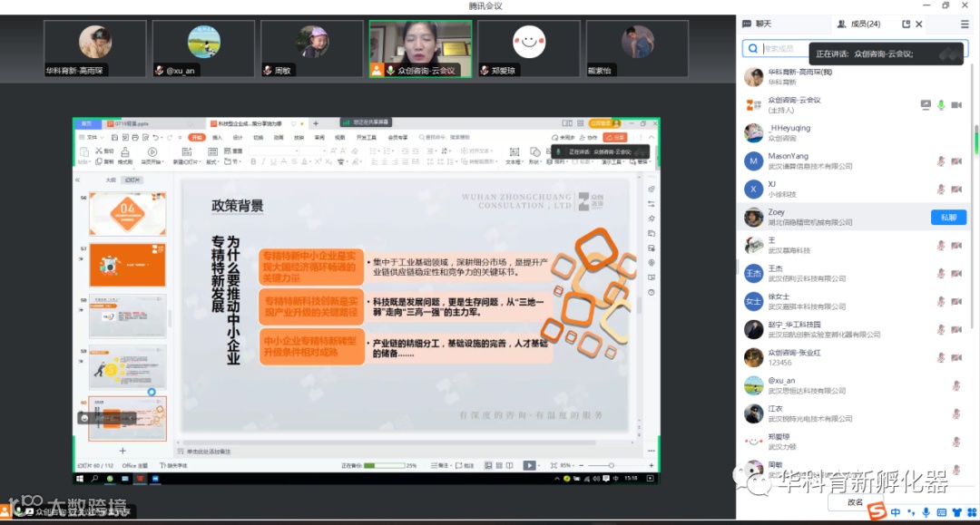This screenshot has width=980, height=525.
Task: Pop out the members panel
Action: pyautogui.click(x=906, y=24)
